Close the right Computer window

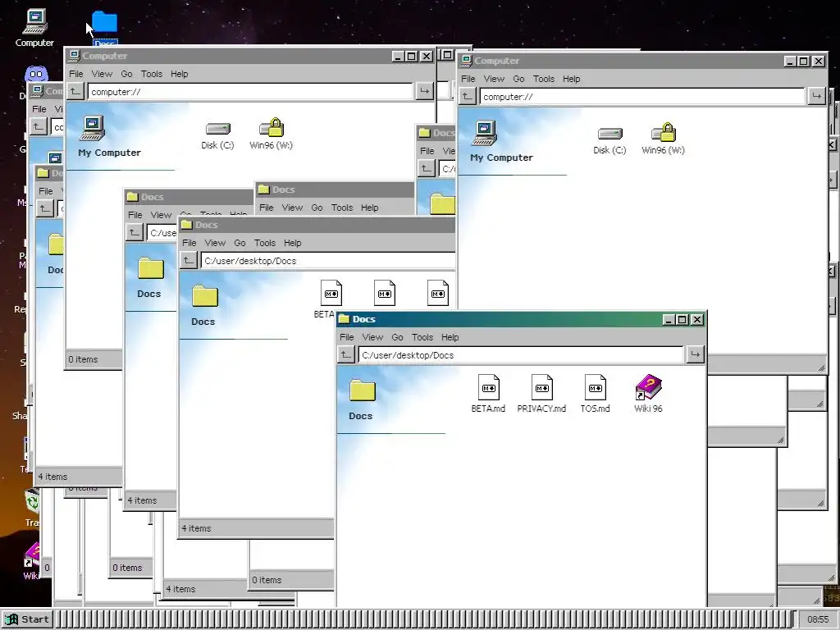[819, 62]
